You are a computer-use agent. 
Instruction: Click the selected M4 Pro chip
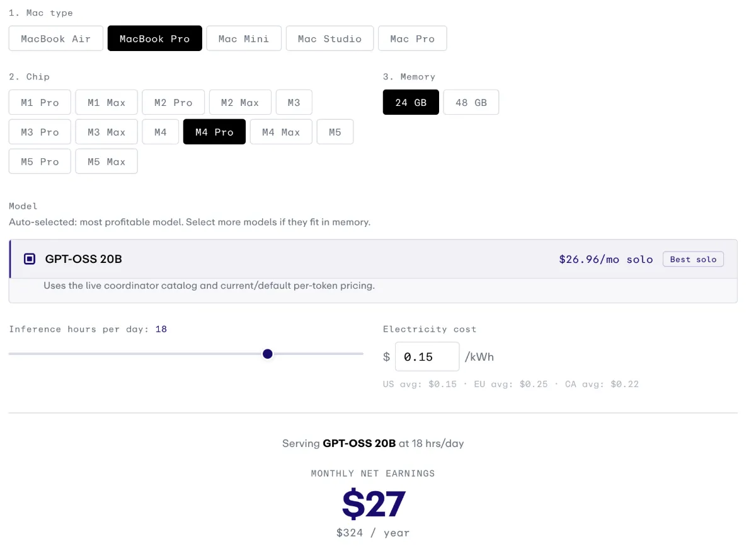tap(214, 132)
